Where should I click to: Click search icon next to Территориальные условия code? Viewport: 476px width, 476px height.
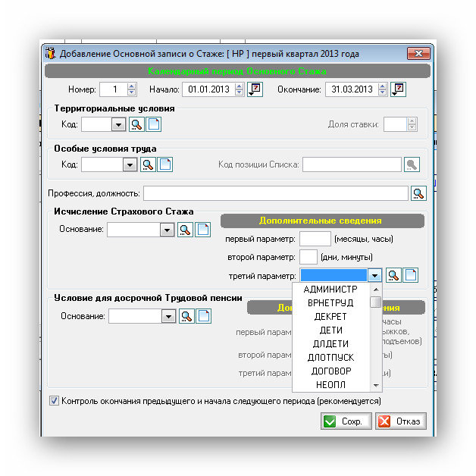coord(136,125)
